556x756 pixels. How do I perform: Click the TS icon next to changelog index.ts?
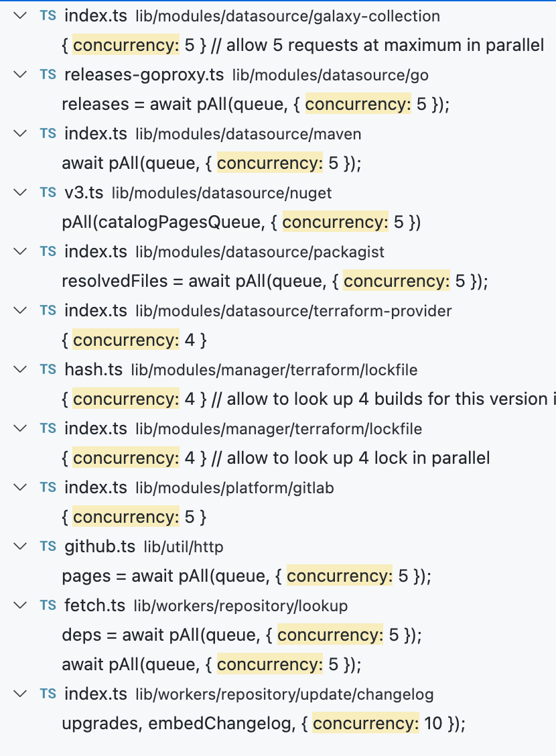coord(47,694)
